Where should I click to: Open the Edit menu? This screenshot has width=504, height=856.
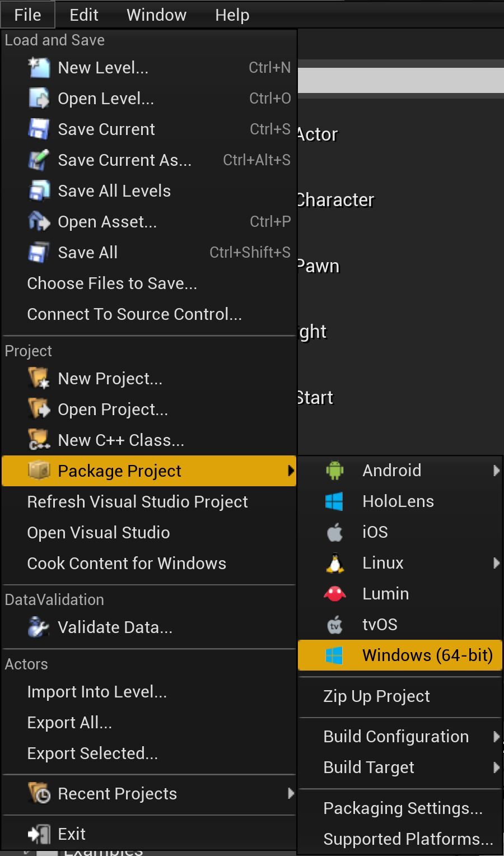[x=83, y=15]
